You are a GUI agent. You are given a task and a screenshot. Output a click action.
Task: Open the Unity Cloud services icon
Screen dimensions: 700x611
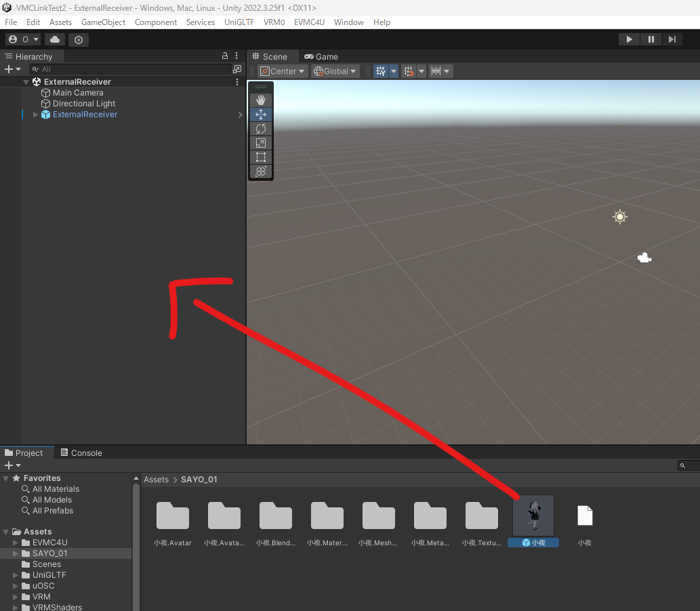tap(54, 39)
